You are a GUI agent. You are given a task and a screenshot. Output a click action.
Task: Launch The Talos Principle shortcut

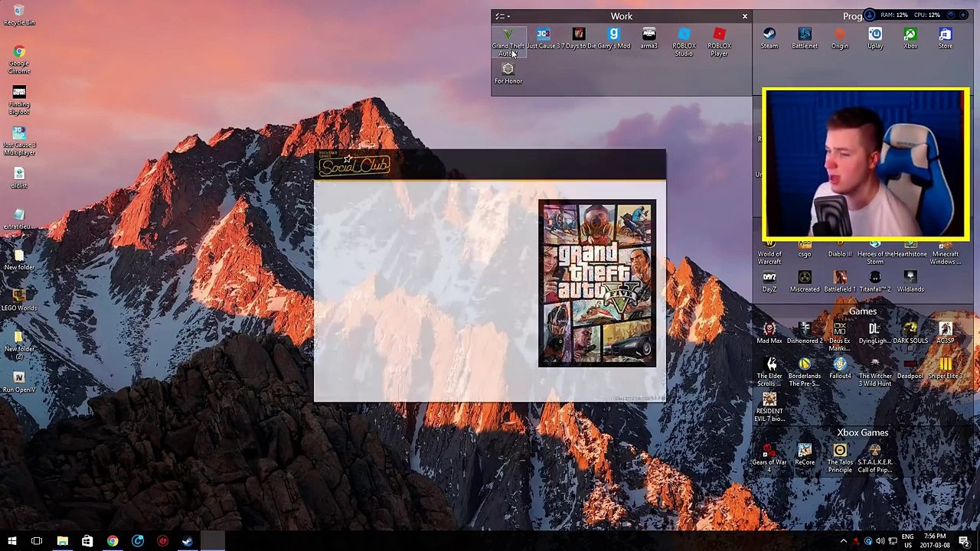tap(840, 458)
